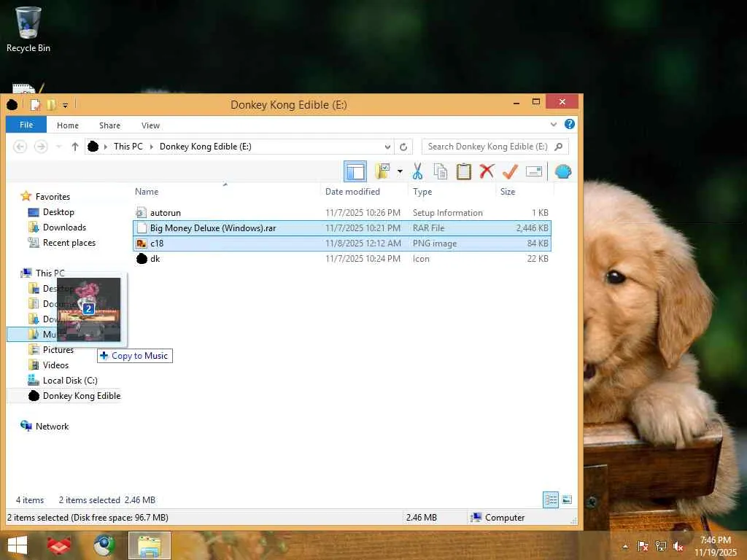Sort files by the Size column header
The image size is (747, 560).
525,192
